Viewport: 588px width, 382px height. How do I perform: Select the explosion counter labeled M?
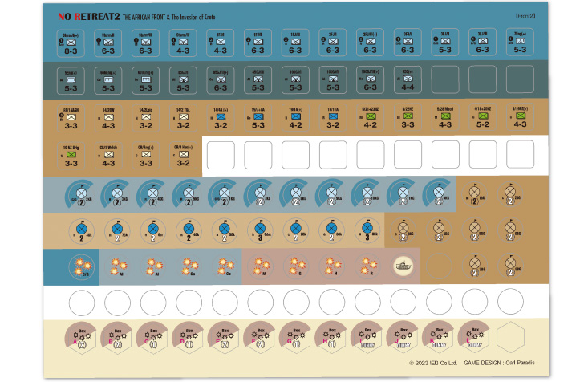coord(260,266)
